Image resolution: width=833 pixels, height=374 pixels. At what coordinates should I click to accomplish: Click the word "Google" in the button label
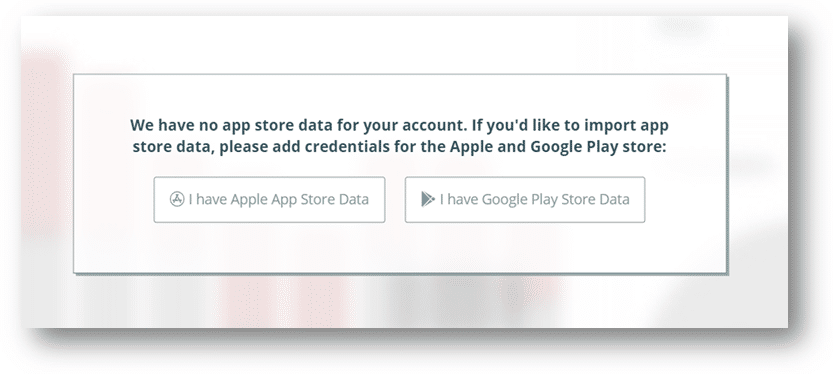click(505, 200)
